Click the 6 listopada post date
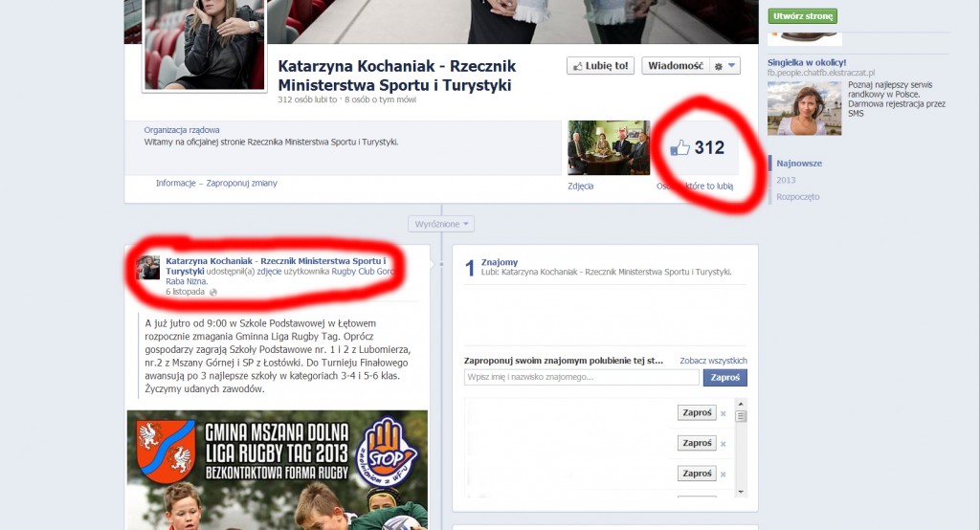The width and height of the screenshot is (980, 530). pyautogui.click(x=185, y=292)
